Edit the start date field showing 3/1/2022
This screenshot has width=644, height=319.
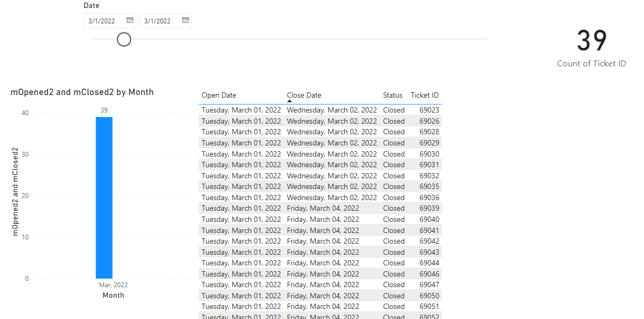pos(109,21)
